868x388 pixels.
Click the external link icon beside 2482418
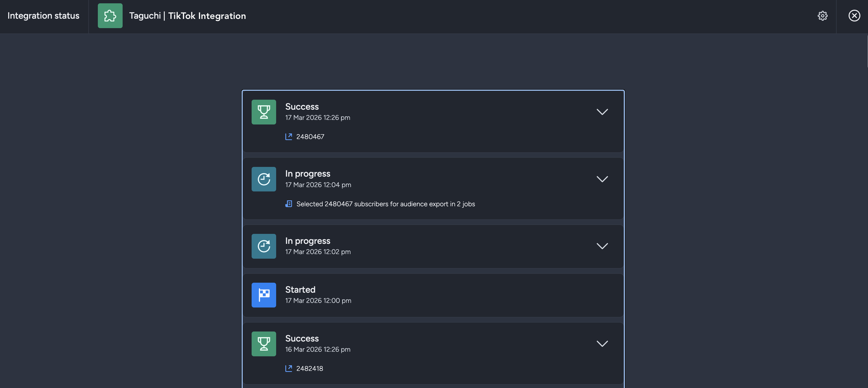[x=288, y=369]
